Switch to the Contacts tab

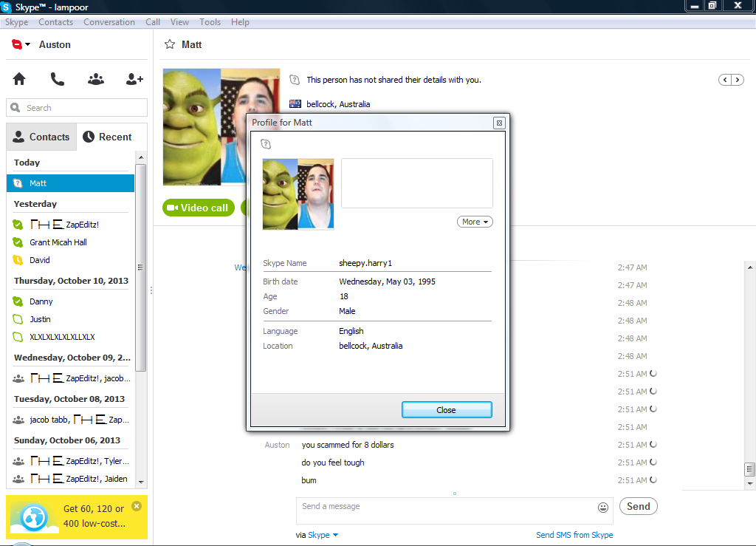pos(41,137)
